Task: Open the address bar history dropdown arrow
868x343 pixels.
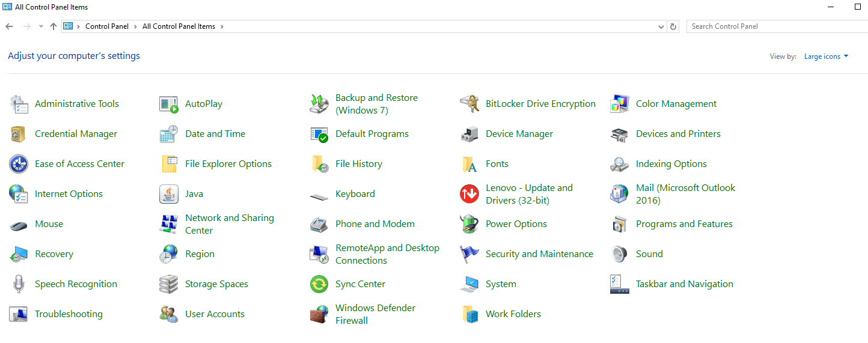Action: tap(661, 26)
